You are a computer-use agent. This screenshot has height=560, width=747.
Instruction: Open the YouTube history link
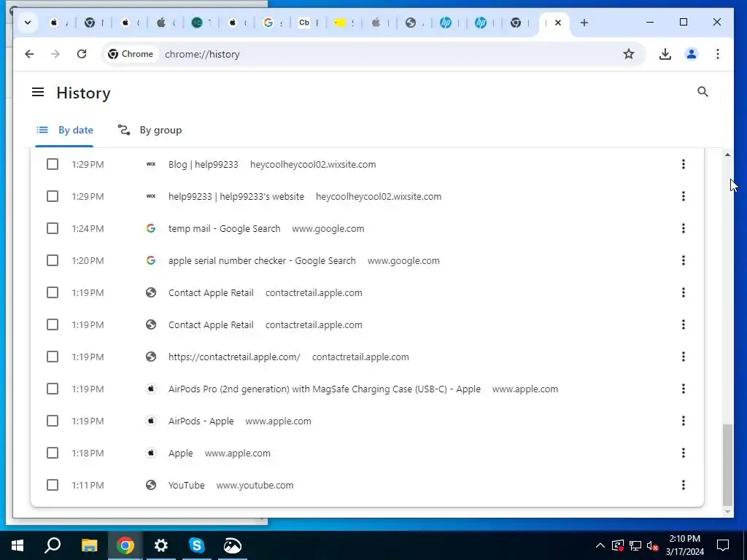pos(186,485)
